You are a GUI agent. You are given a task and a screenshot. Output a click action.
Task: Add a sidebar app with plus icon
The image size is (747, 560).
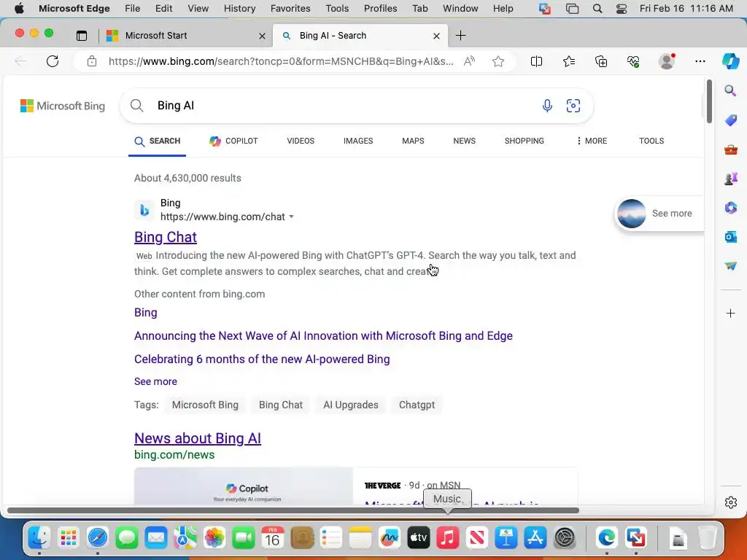pos(730,314)
